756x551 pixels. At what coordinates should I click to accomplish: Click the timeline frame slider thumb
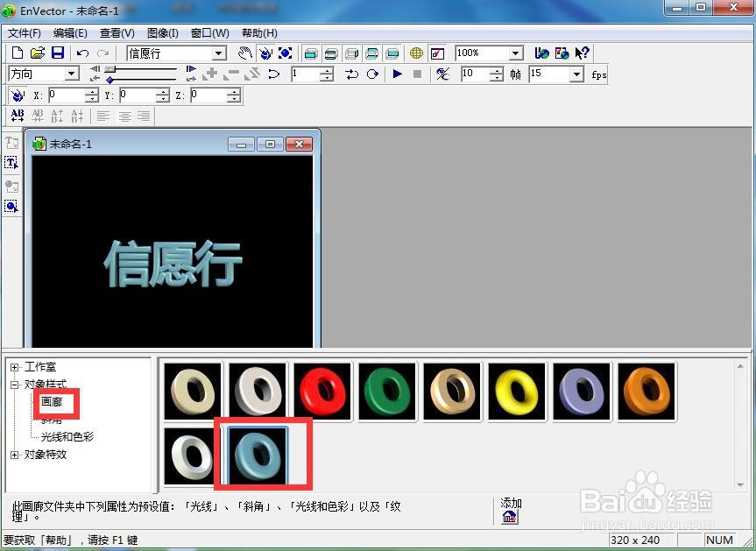click(x=110, y=69)
